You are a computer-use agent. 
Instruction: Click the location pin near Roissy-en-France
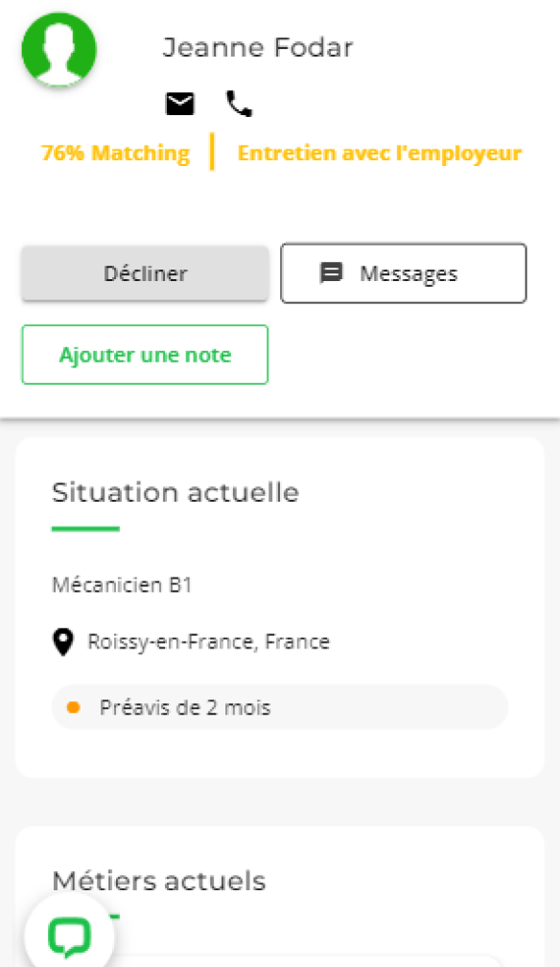63,642
